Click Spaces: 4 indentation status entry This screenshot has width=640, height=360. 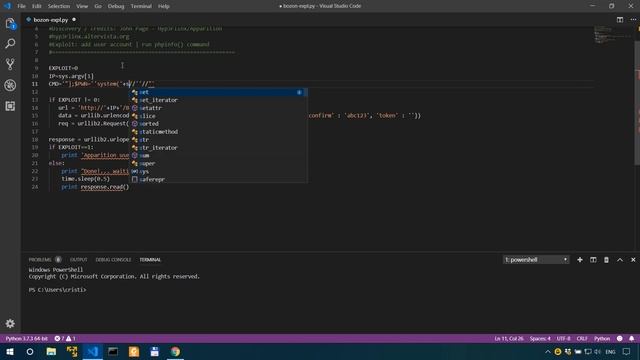click(x=540, y=338)
